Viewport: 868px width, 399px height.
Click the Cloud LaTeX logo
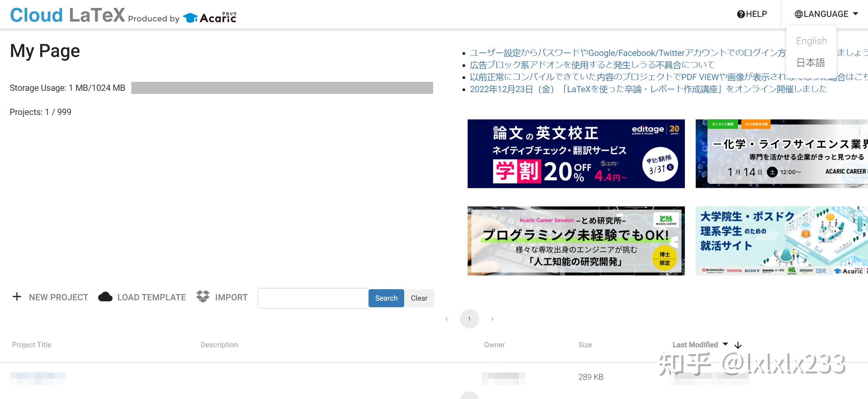click(x=67, y=15)
